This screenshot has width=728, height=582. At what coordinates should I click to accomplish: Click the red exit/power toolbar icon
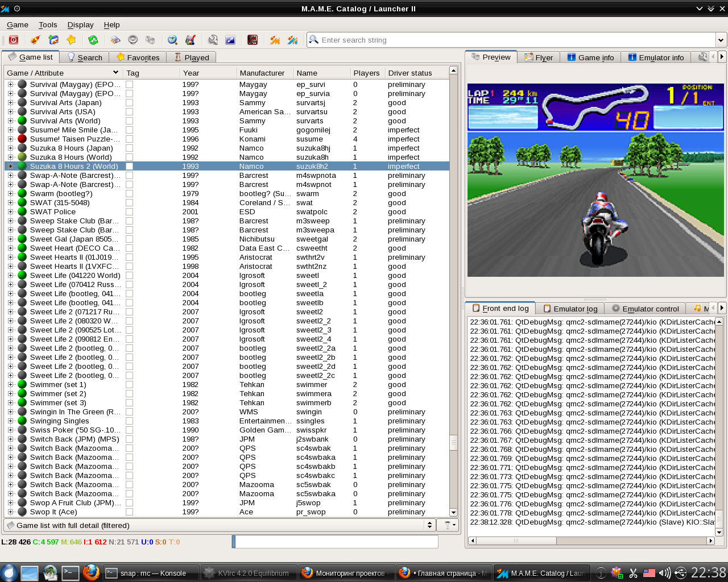(14, 40)
